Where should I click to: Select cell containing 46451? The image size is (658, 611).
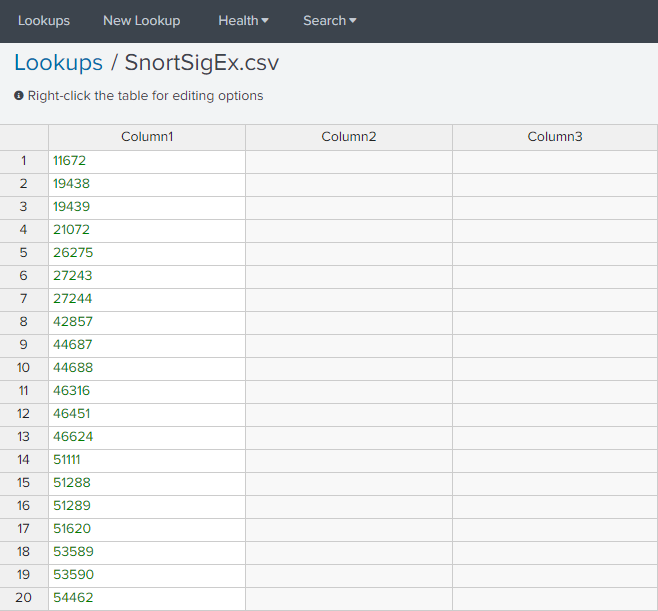(147, 415)
